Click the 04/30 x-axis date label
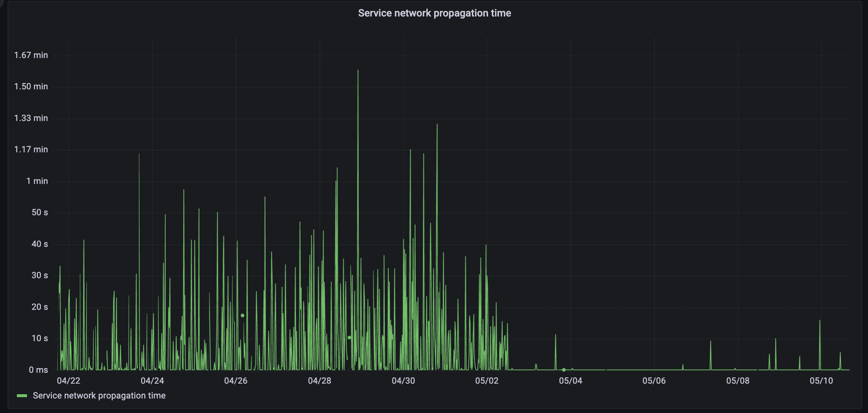 [x=403, y=381]
